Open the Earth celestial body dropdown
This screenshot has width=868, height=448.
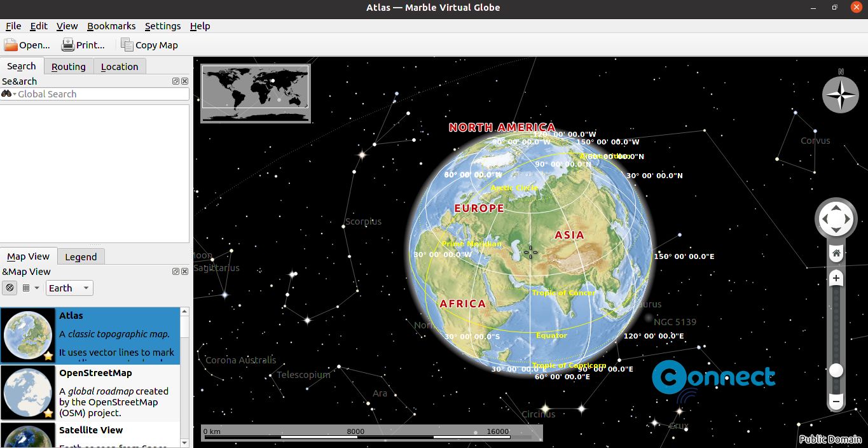[69, 288]
